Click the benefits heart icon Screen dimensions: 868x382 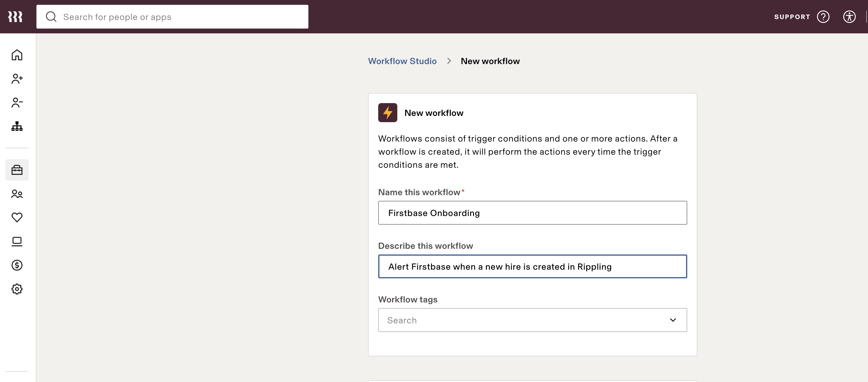tap(17, 217)
